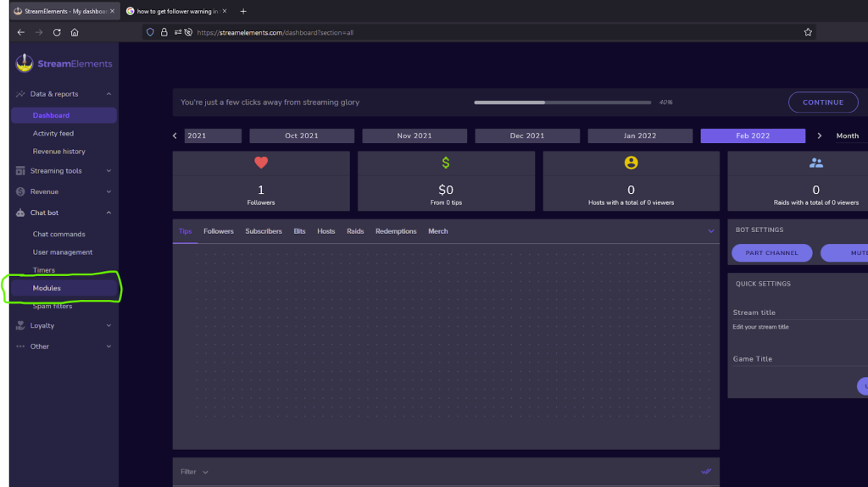
Task: Open Chat commands page
Action: (58, 234)
